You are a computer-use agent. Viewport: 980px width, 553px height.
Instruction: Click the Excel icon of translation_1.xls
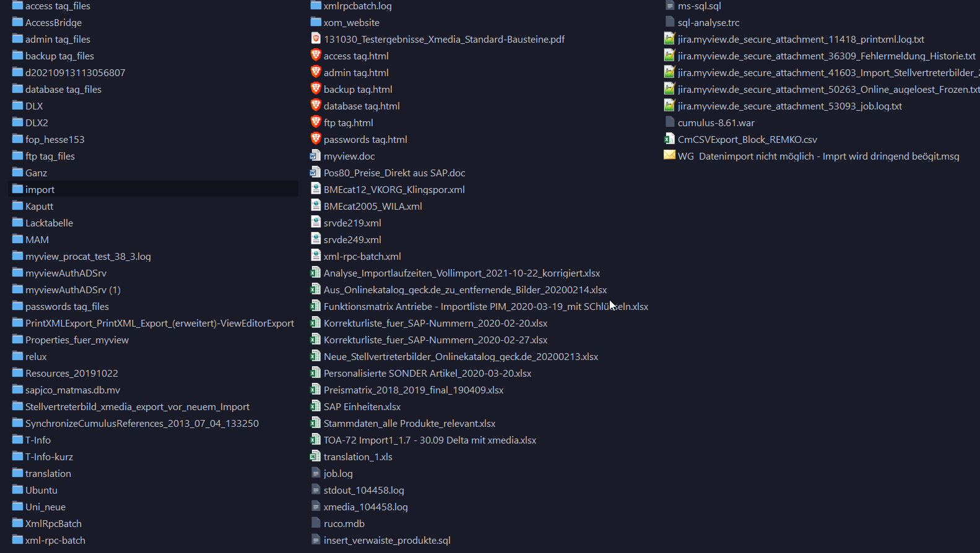click(316, 457)
